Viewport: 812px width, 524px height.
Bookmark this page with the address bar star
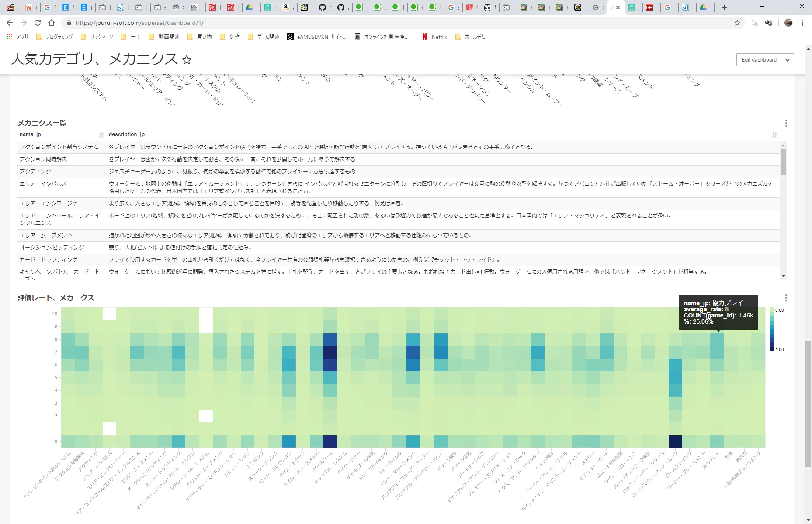tap(737, 23)
